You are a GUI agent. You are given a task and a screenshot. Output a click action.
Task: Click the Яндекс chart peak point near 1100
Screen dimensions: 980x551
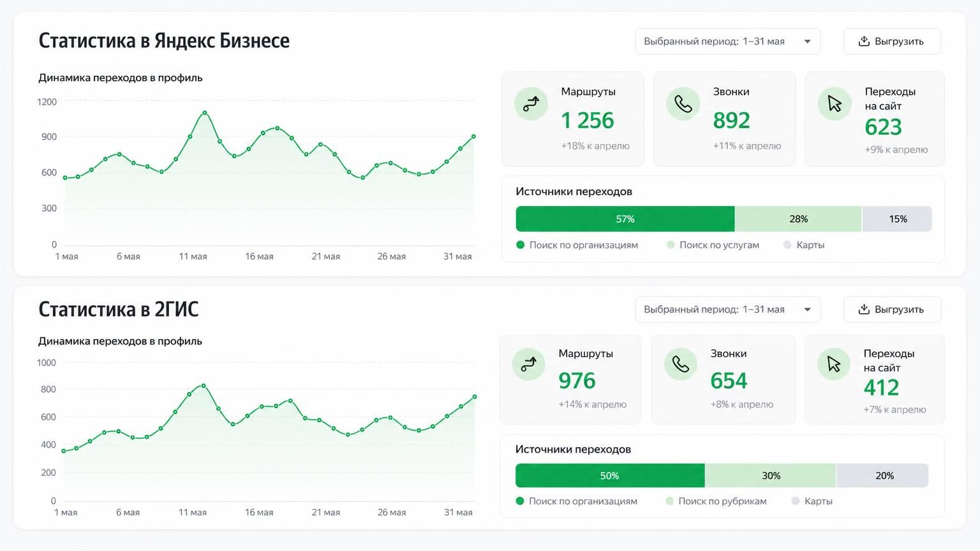(x=205, y=113)
